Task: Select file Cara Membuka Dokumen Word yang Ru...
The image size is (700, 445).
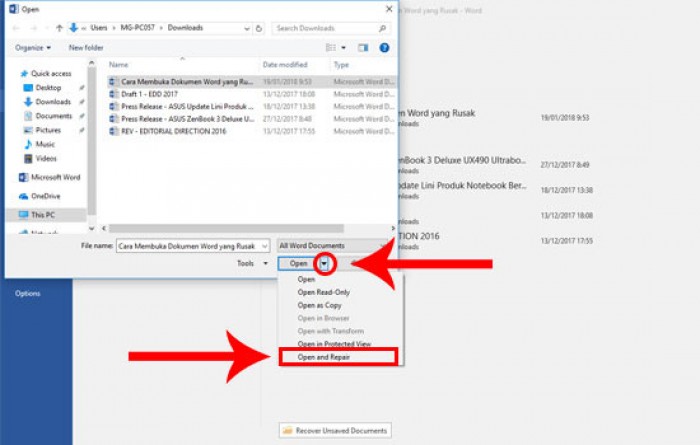Action: [x=251, y=82]
